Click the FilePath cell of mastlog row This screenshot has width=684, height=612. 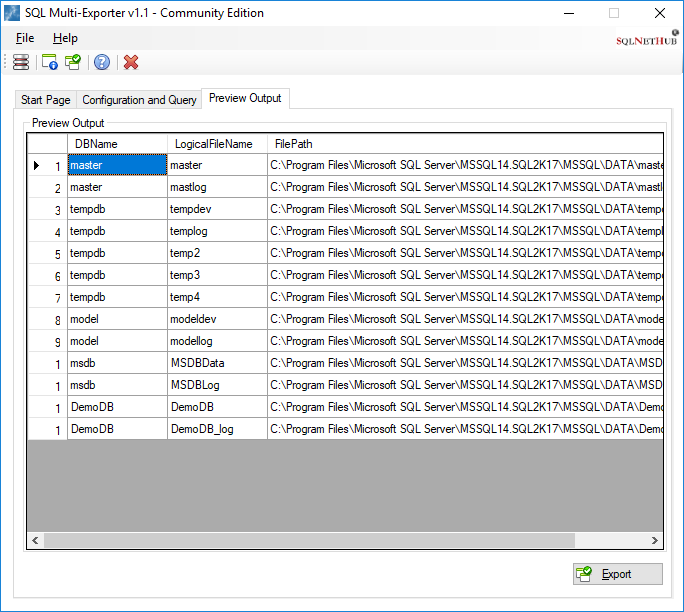pos(465,187)
